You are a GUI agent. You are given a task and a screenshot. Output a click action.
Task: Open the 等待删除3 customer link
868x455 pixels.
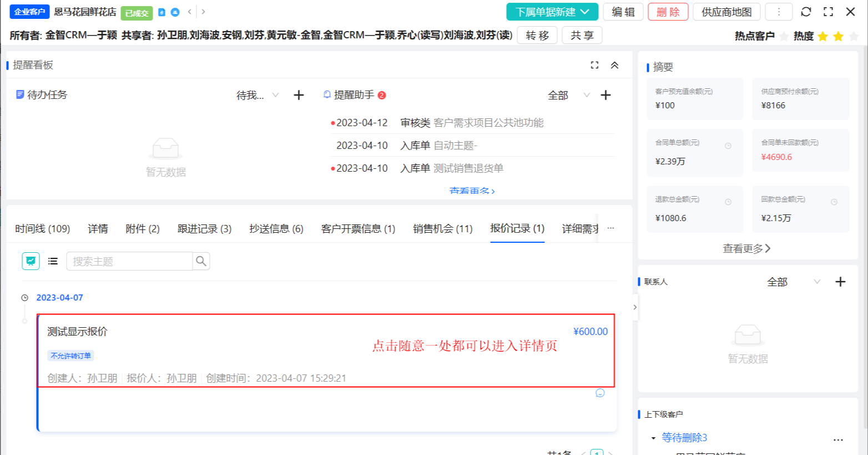point(684,438)
